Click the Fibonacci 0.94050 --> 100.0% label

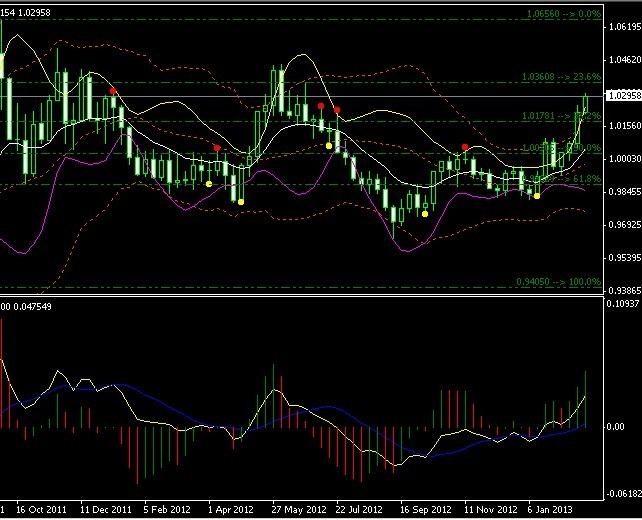click(x=558, y=282)
